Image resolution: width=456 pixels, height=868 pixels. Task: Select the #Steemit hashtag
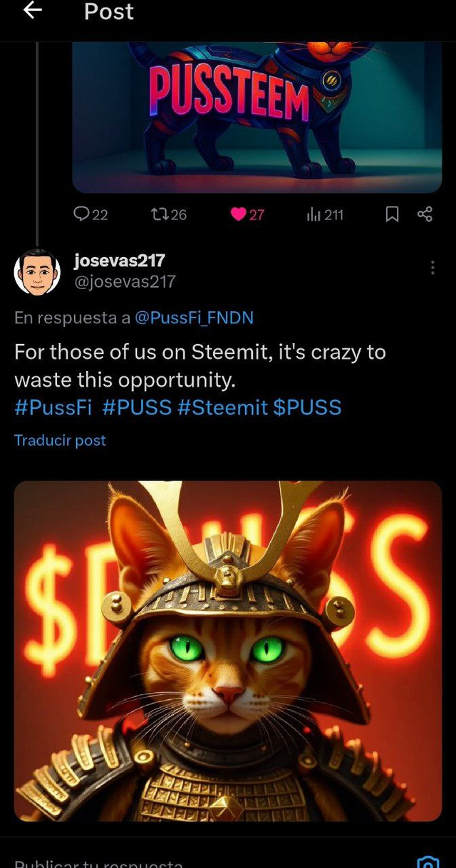(222, 407)
